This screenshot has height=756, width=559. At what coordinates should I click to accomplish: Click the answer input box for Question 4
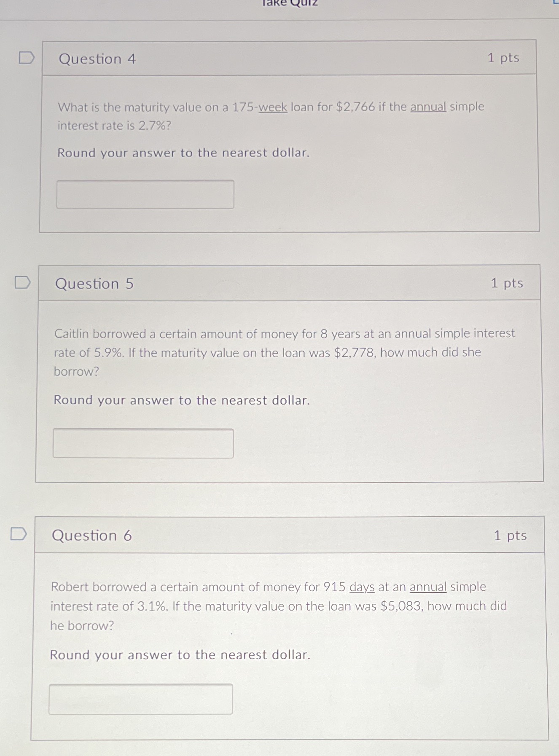point(145,194)
